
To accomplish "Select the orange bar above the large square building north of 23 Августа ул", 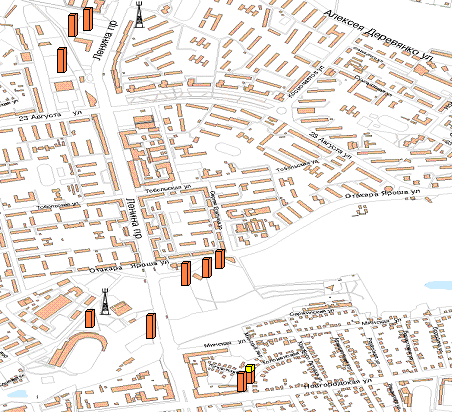I will [62, 60].
